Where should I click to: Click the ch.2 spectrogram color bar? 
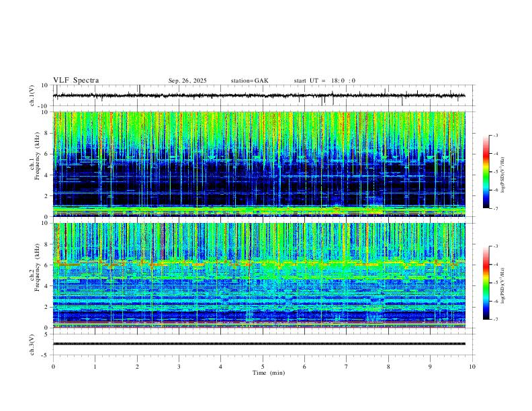tap(486, 283)
